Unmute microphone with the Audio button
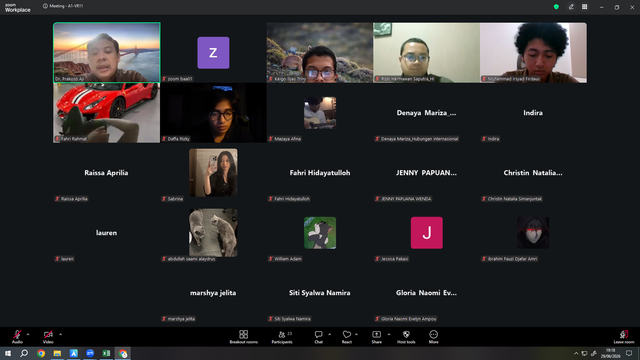The height and width of the screenshot is (360, 640). tap(17, 337)
